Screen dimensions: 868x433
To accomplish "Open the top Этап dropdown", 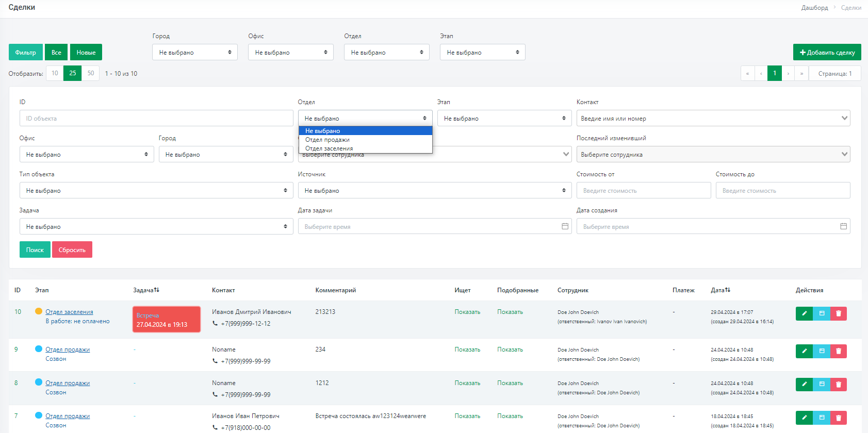I will point(483,52).
